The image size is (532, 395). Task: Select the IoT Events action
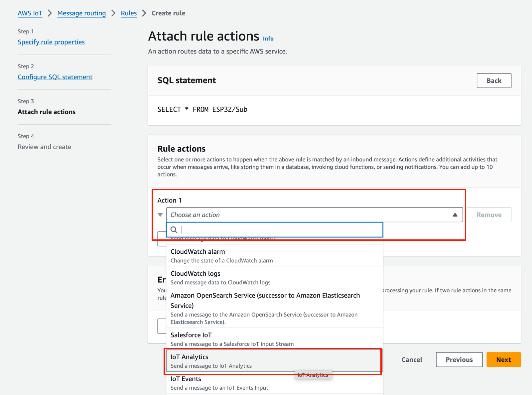point(275,383)
